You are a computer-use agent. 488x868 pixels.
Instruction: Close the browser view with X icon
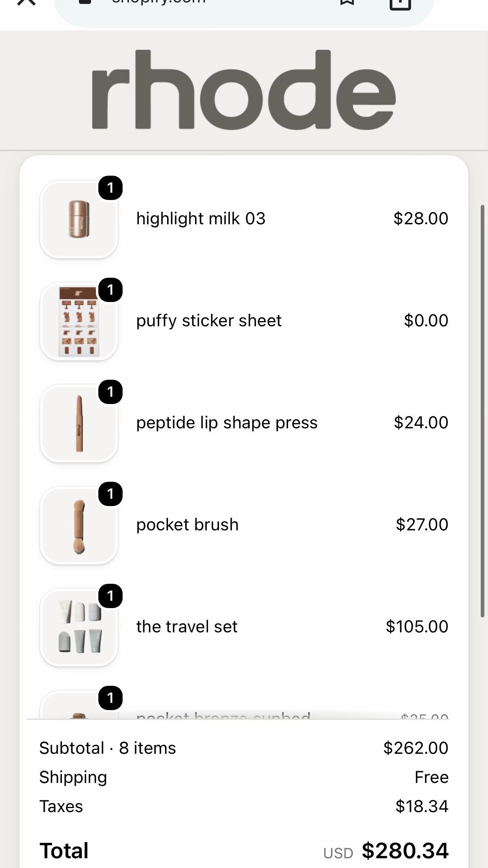(27, 2)
